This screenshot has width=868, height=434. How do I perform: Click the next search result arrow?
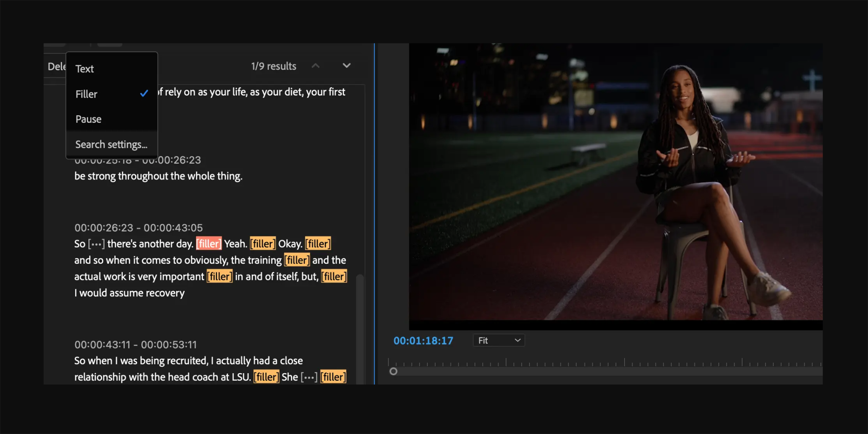[x=347, y=66]
